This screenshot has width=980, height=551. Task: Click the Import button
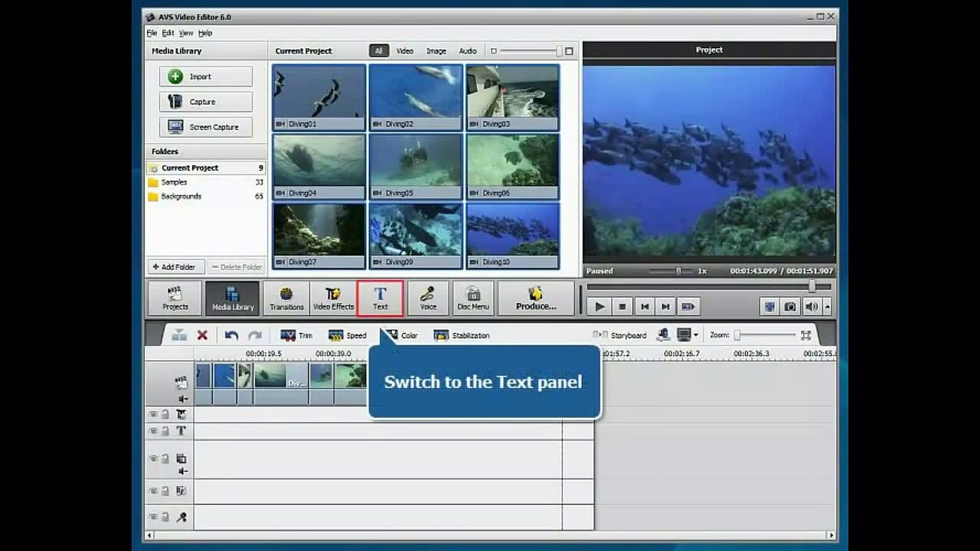click(x=206, y=77)
